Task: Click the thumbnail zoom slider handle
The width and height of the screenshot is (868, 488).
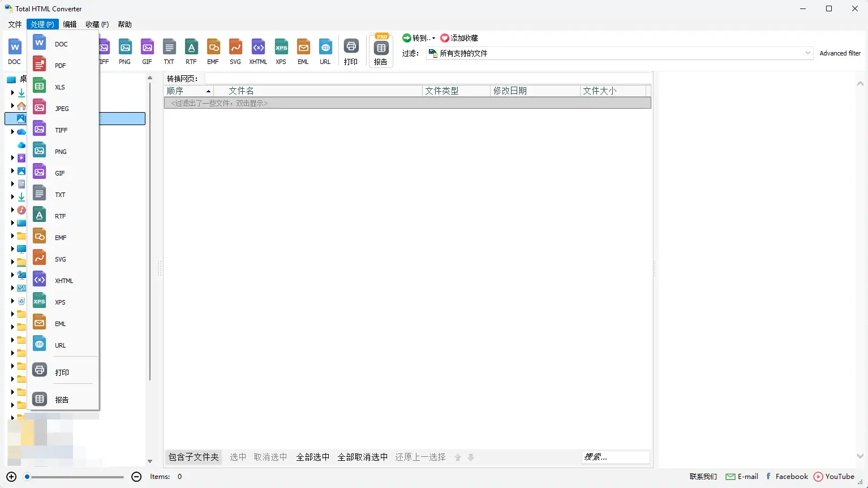Action: tap(27, 477)
